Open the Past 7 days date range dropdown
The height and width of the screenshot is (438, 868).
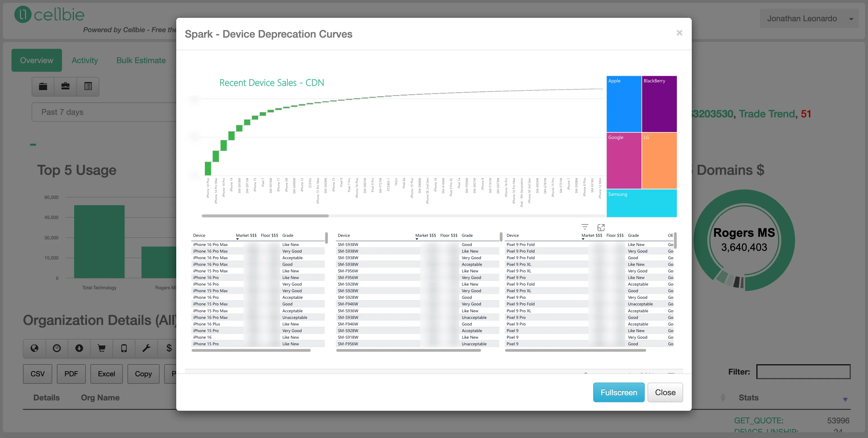(x=104, y=112)
